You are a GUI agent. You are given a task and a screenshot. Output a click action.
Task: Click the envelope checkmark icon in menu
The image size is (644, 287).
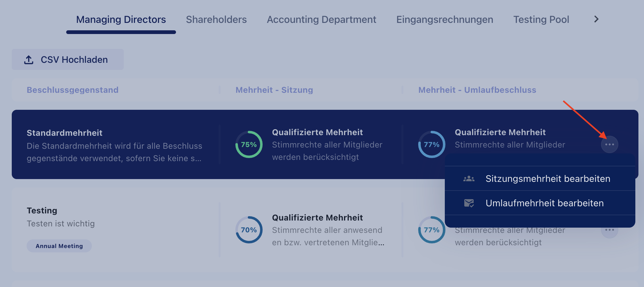[x=469, y=203]
